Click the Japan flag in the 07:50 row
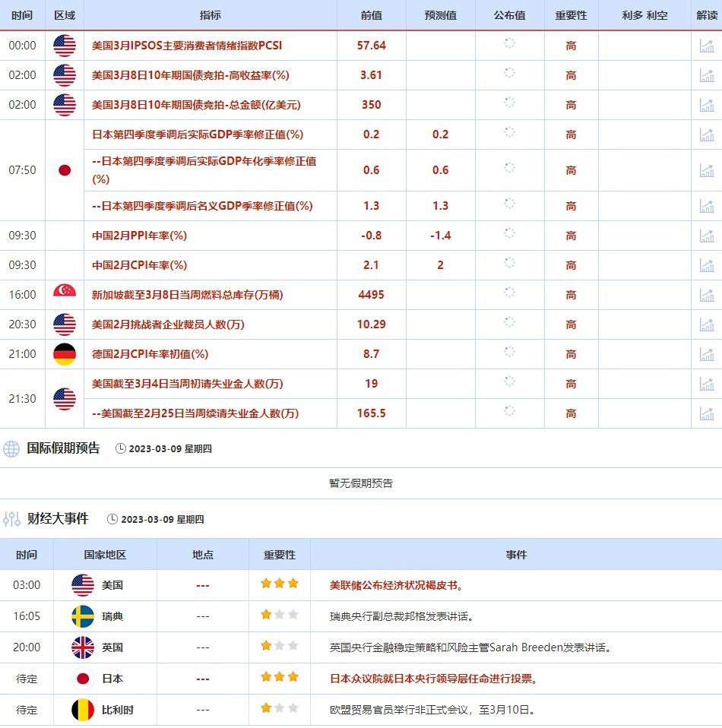 click(65, 170)
